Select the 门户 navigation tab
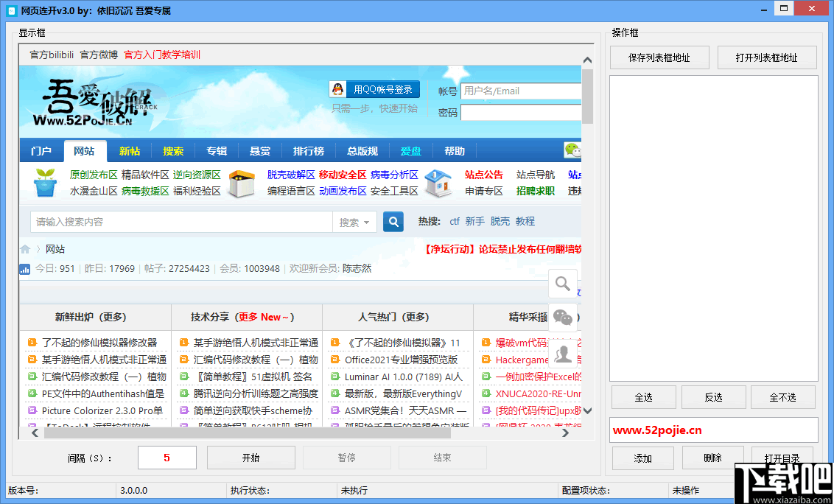 point(41,150)
